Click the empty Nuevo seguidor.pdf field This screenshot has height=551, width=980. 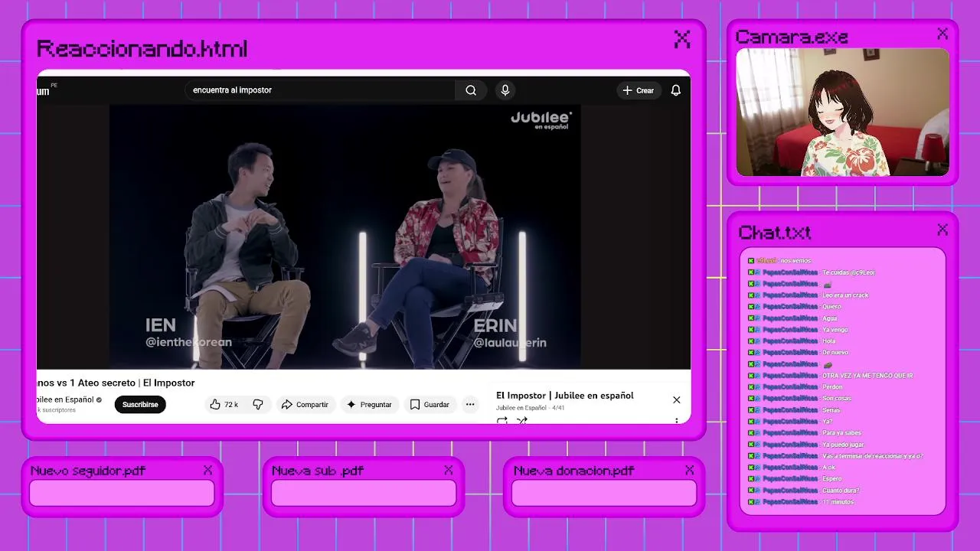(122, 493)
